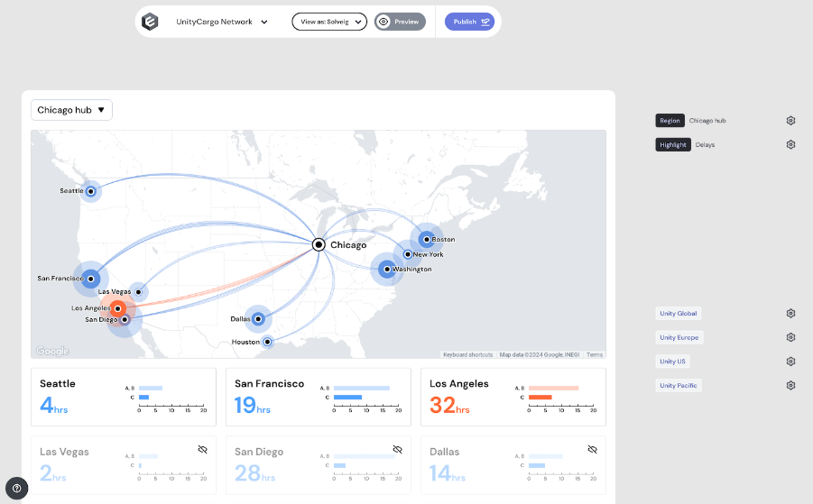Click the Houston map marker
The height and width of the screenshot is (504, 813).
[268, 342]
